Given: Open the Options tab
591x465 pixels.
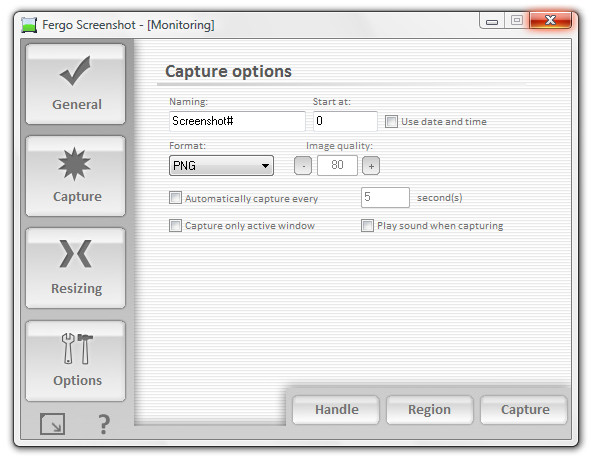Looking at the screenshot, I should tap(75, 361).
